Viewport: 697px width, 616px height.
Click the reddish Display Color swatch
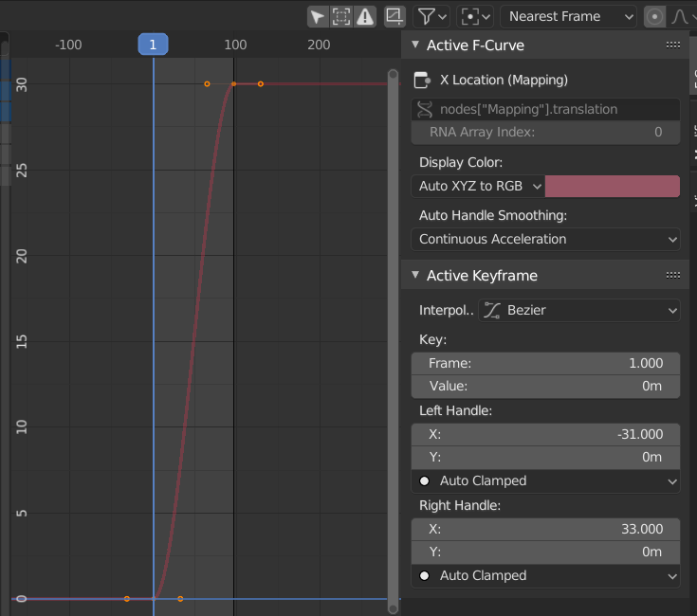613,186
